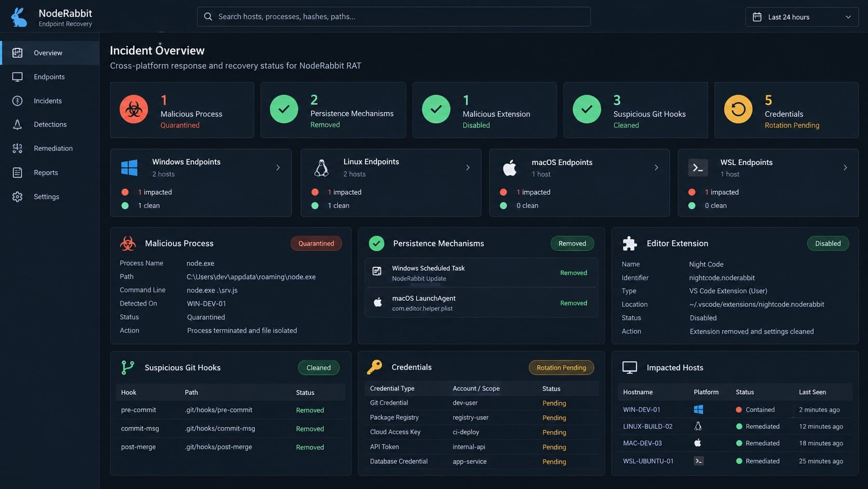This screenshot has height=489, width=868.
Task: Go to Endpoints in sidebar
Action: (50, 77)
